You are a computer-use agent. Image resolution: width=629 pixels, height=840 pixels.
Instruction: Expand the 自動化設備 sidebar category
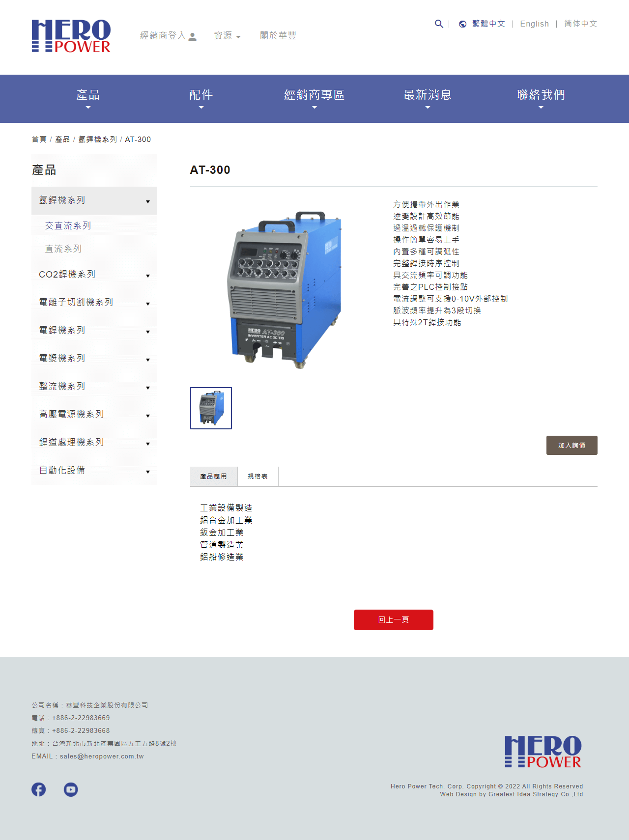pos(94,471)
